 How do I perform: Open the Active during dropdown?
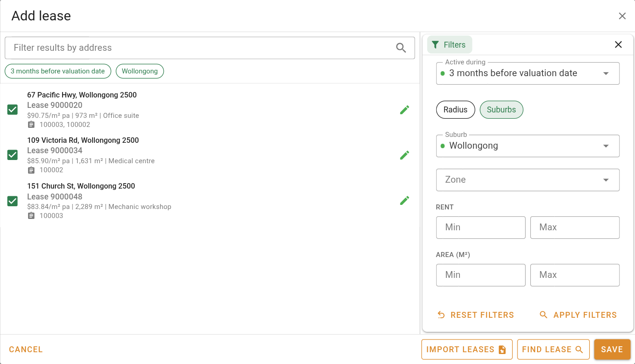click(528, 73)
